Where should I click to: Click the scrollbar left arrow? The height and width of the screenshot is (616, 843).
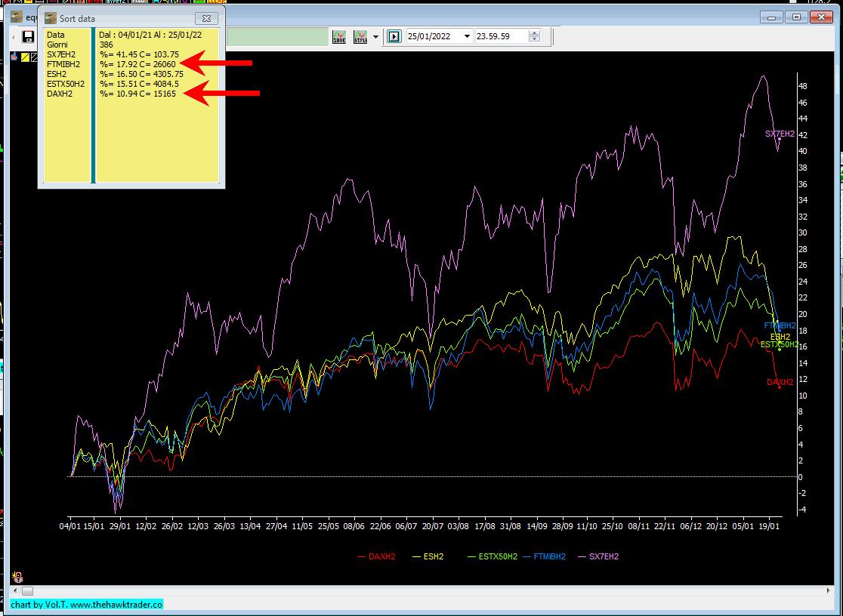(14, 591)
